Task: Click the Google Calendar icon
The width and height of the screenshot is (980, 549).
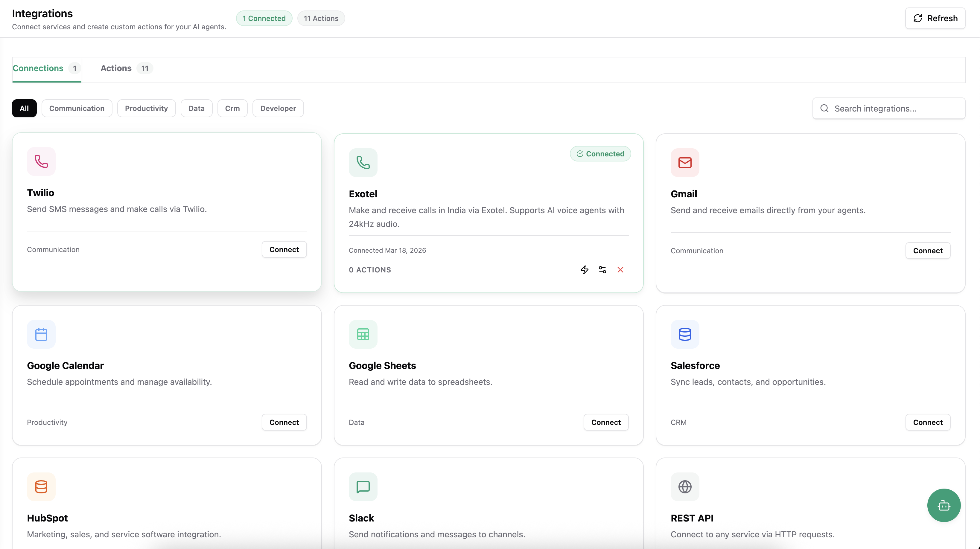Action: [41, 334]
